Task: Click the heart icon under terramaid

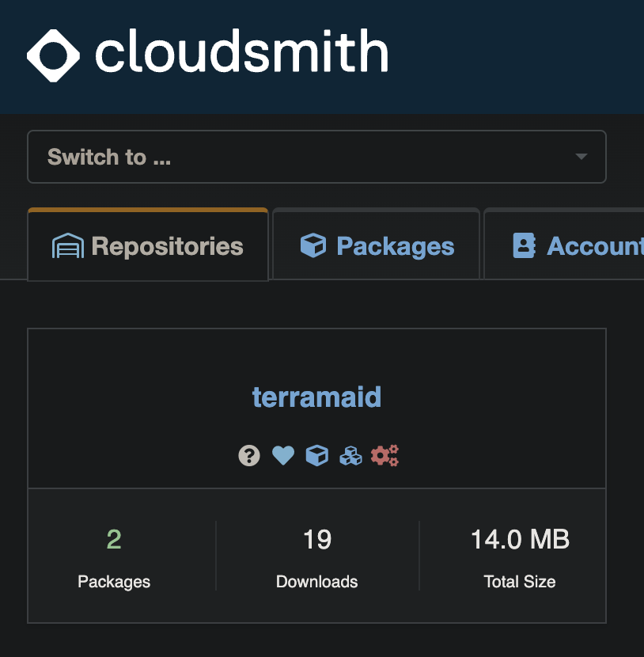Action: click(x=283, y=455)
